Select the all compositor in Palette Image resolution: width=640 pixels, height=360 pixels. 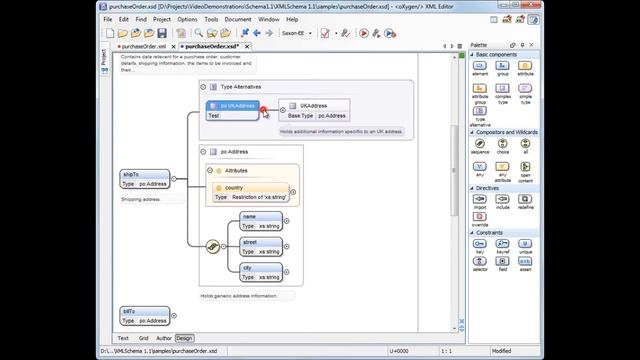(525, 146)
